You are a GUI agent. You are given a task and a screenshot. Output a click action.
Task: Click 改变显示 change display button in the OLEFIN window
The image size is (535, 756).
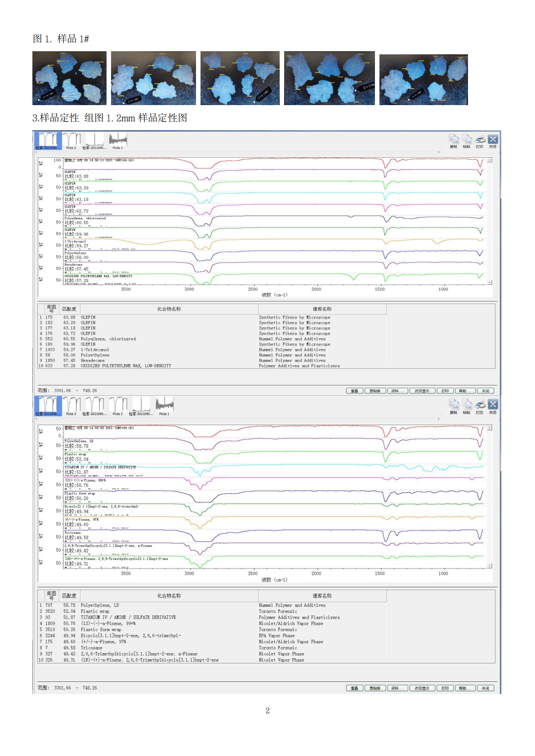(x=422, y=391)
